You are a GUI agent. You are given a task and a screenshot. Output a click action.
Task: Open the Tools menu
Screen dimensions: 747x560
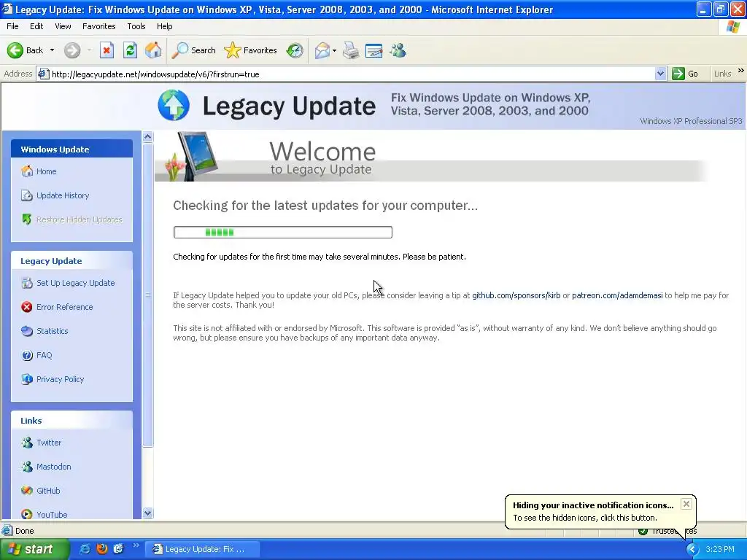pyautogui.click(x=136, y=26)
